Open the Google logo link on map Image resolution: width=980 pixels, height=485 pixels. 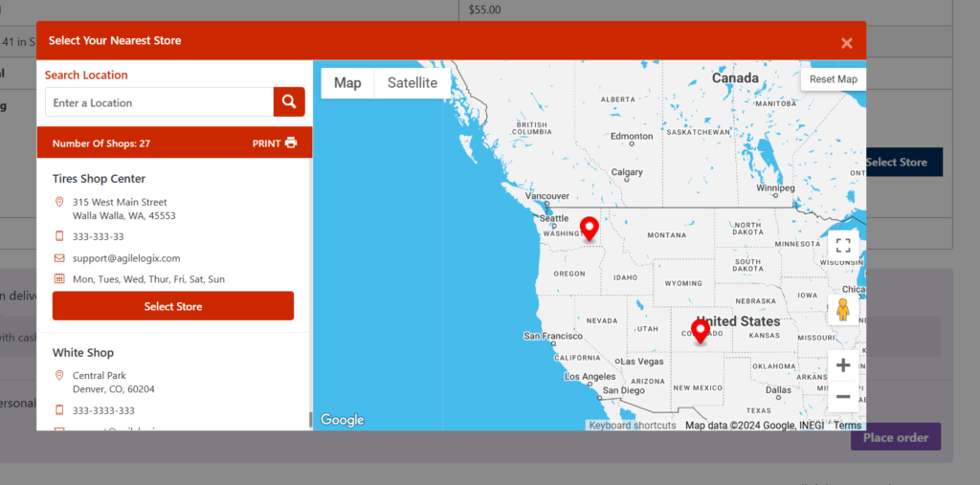point(343,420)
